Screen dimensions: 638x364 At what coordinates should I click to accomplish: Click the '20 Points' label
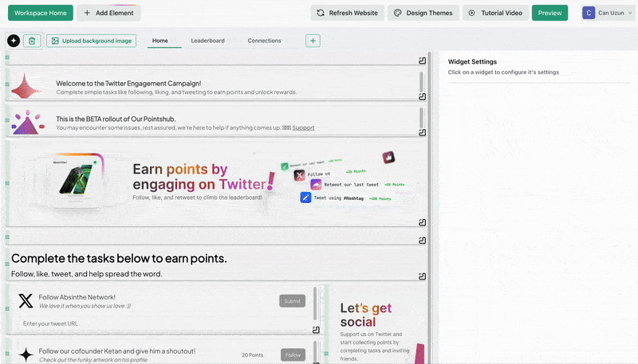point(252,355)
